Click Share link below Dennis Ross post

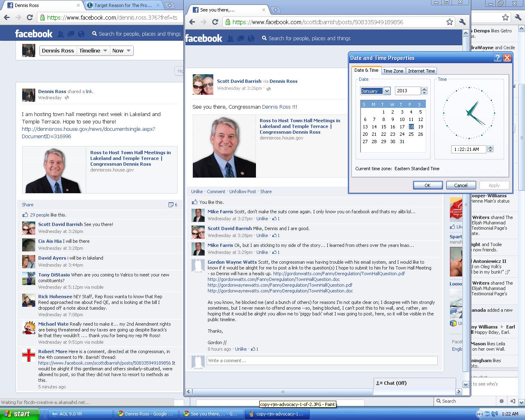click(27, 205)
